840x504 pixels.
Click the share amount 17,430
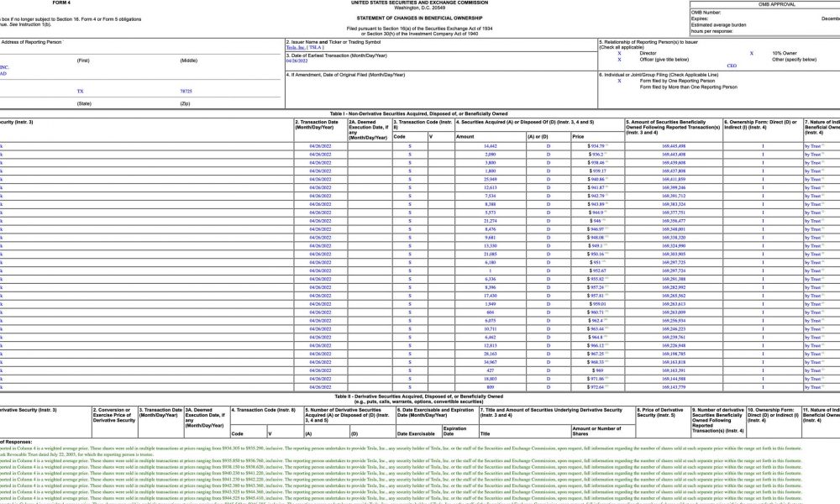click(x=490, y=296)
